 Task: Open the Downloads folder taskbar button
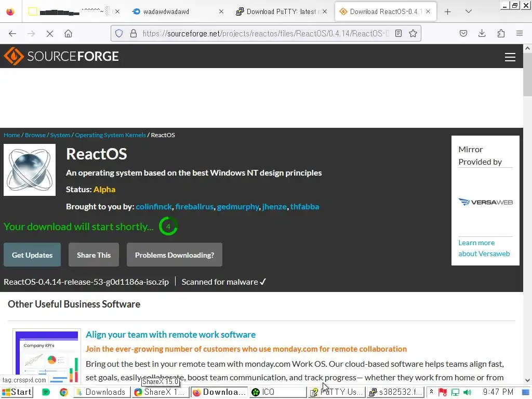tap(102, 392)
